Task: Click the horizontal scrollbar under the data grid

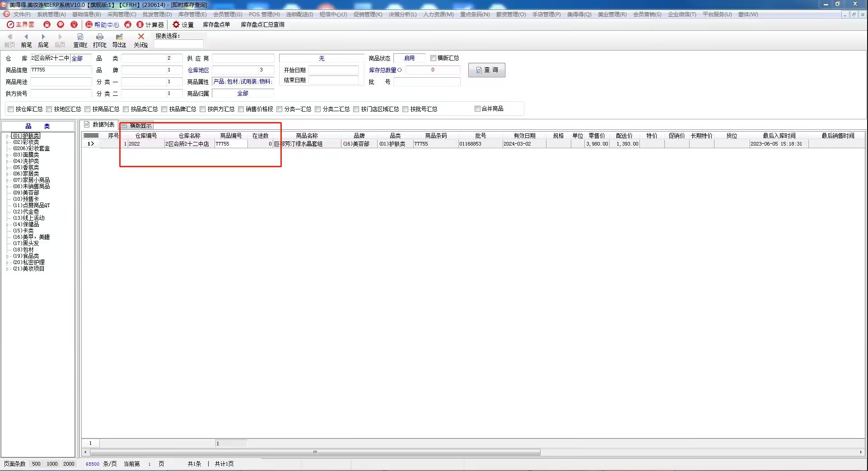Action: point(315,452)
